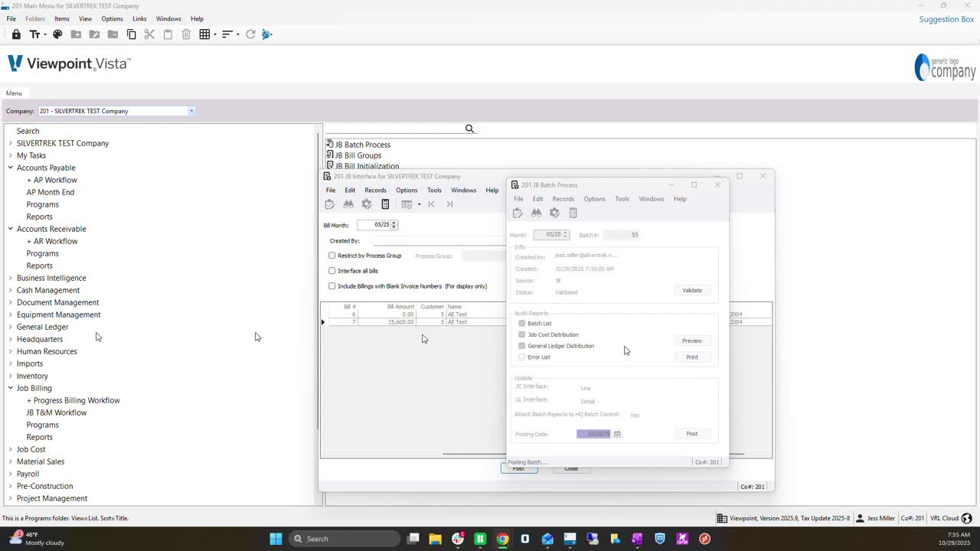Click the binoculars icon in JB Batch Process
Screen dimensions: 980x551
click(x=536, y=213)
